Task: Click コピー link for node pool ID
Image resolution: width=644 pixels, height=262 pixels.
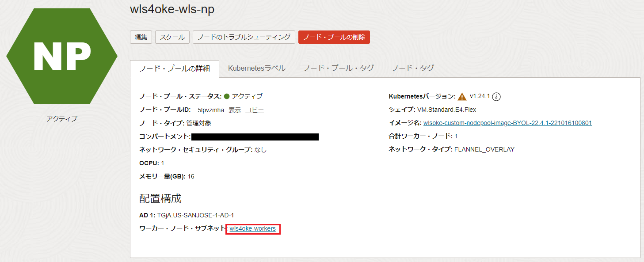Action: [255, 110]
